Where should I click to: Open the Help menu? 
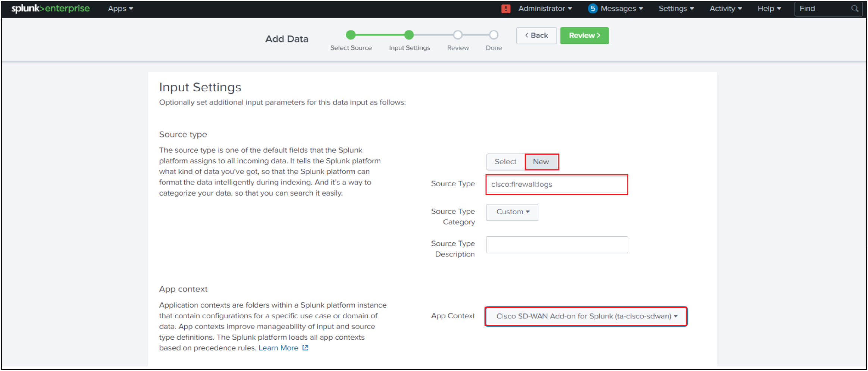[769, 9]
